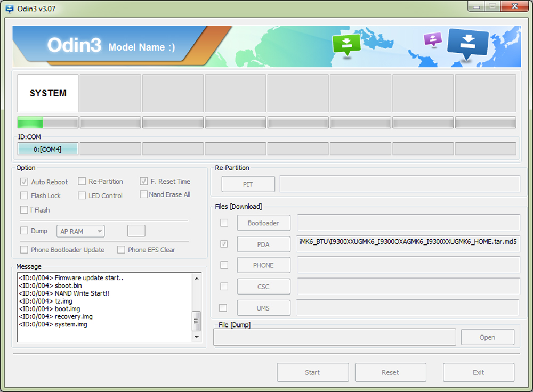This screenshot has width=533, height=392.
Task: Select the 'tz.img' log line
Action: click(x=45, y=301)
